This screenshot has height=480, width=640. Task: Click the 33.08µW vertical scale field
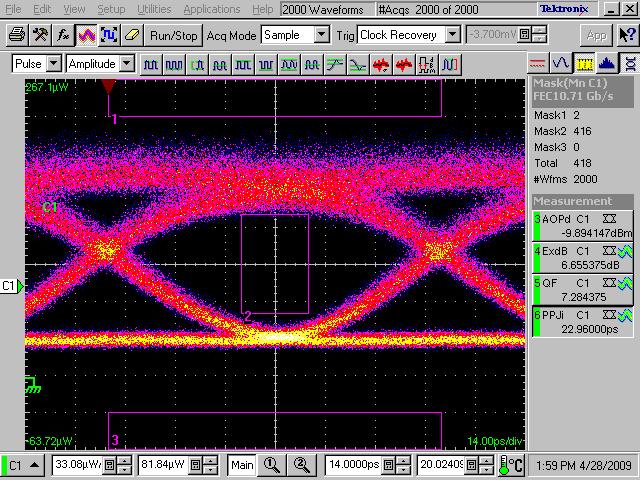coord(78,465)
